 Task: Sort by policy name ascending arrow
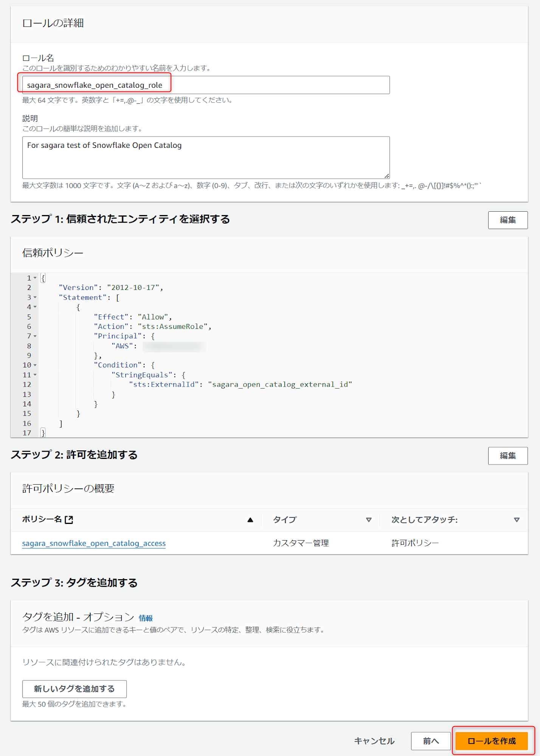click(250, 520)
